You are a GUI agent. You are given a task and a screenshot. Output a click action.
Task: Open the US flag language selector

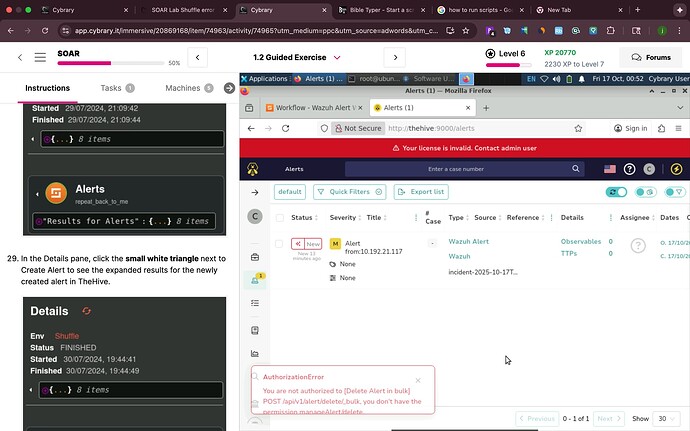click(x=610, y=169)
